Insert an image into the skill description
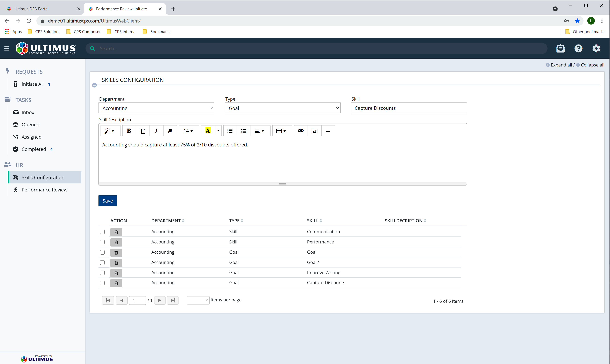 tap(314, 131)
